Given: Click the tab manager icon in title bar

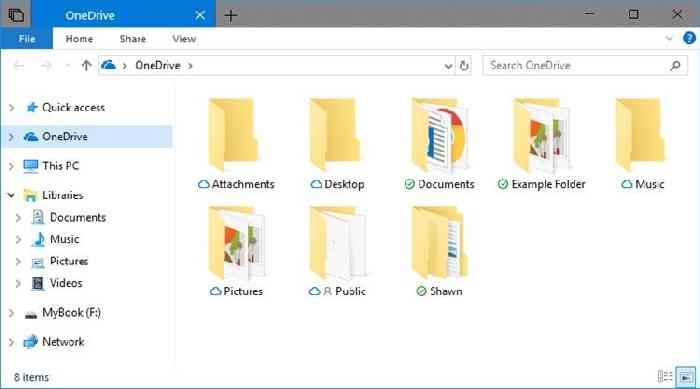Looking at the screenshot, I should tap(16, 15).
